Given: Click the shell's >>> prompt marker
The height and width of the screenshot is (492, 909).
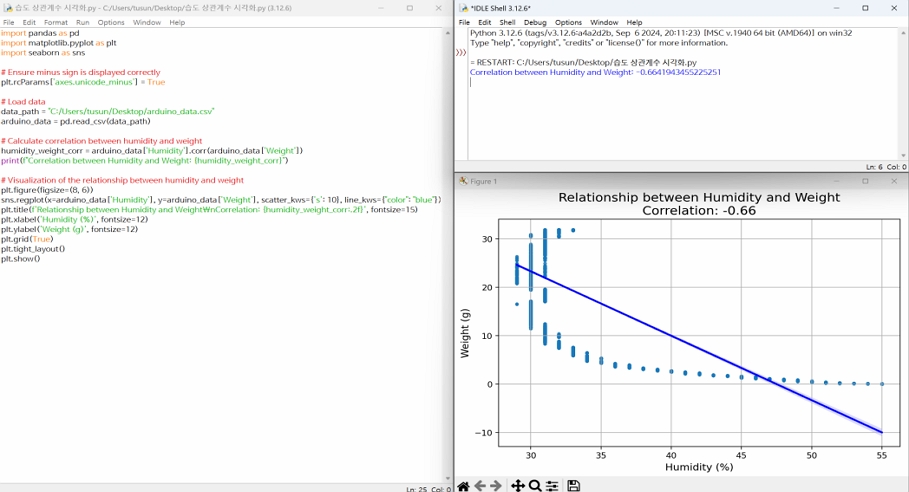Looking at the screenshot, I should coord(461,53).
